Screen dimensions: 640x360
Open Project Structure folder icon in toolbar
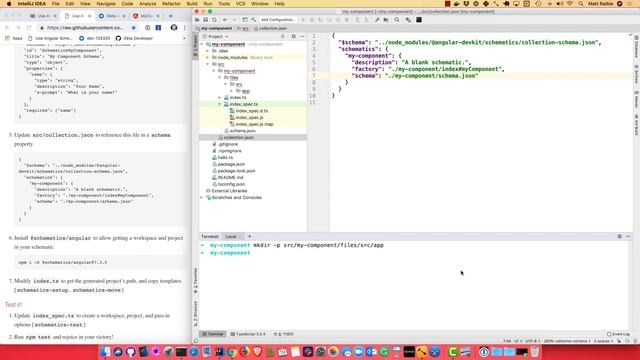click(x=386, y=20)
